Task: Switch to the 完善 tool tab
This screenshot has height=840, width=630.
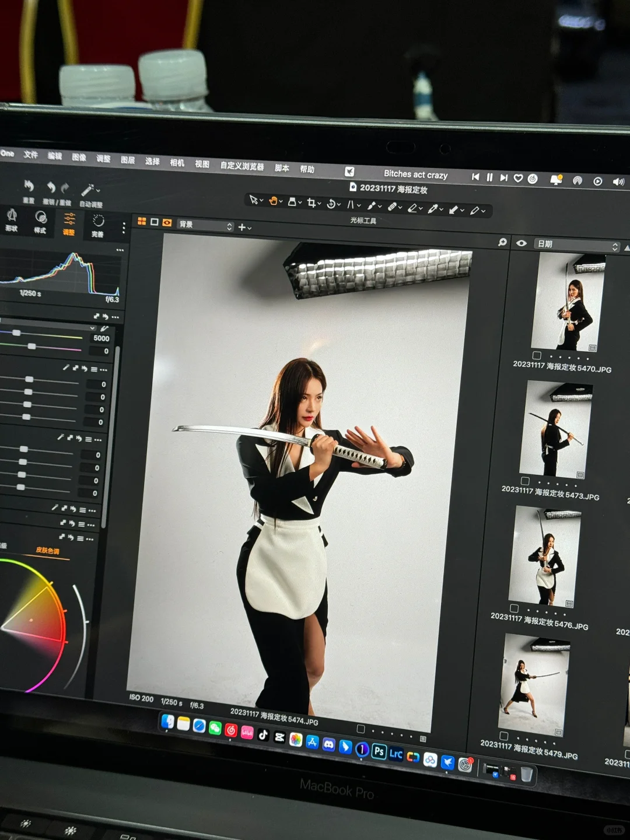Action: point(97,226)
